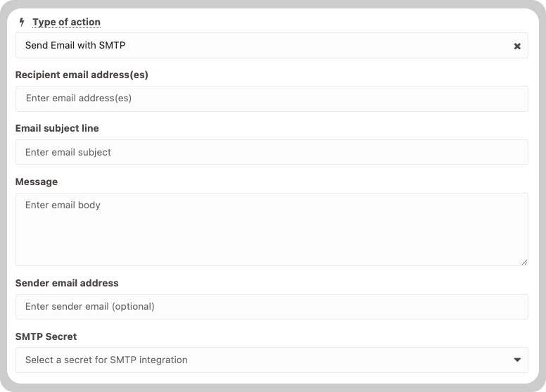Click the Message box resize grip
The image size is (546, 392).
point(524,262)
